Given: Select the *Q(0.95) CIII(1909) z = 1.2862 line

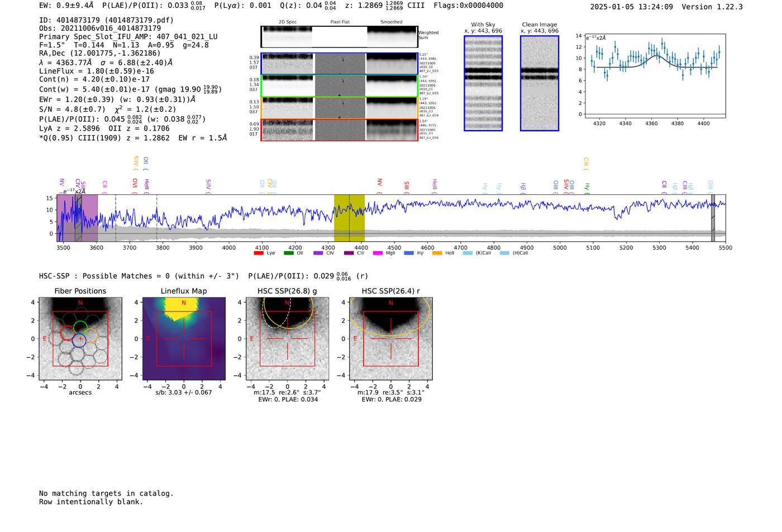Looking at the screenshot, I should [x=133, y=138].
